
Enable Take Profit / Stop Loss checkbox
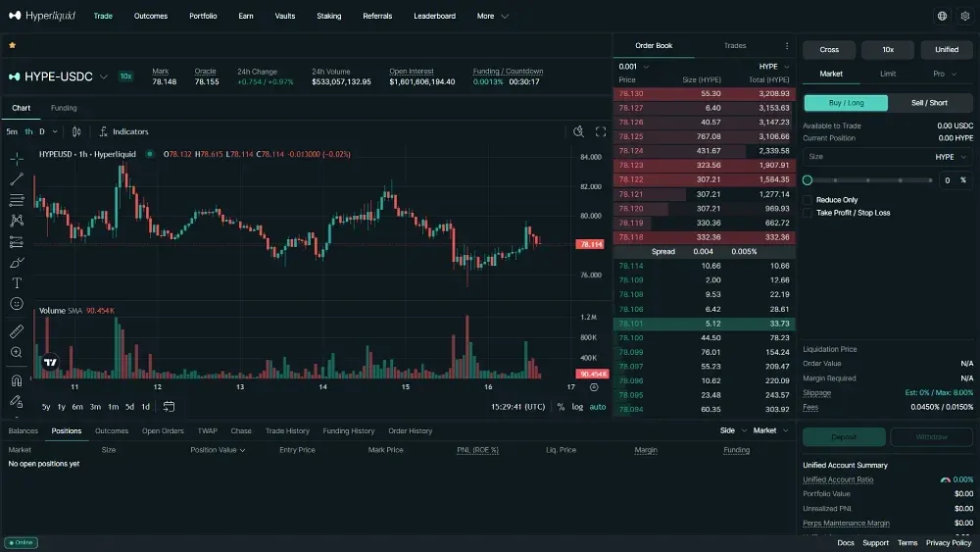tap(808, 213)
